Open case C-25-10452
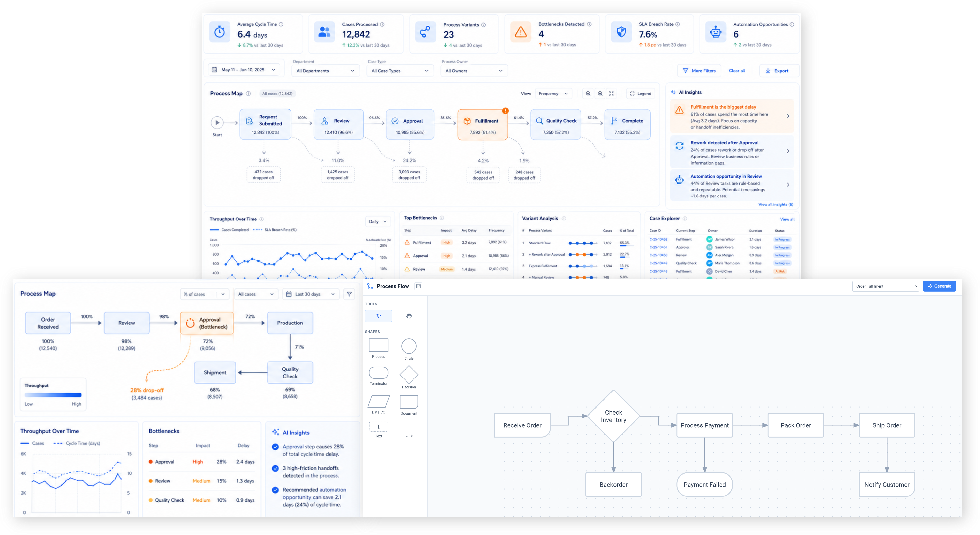 [658, 239]
